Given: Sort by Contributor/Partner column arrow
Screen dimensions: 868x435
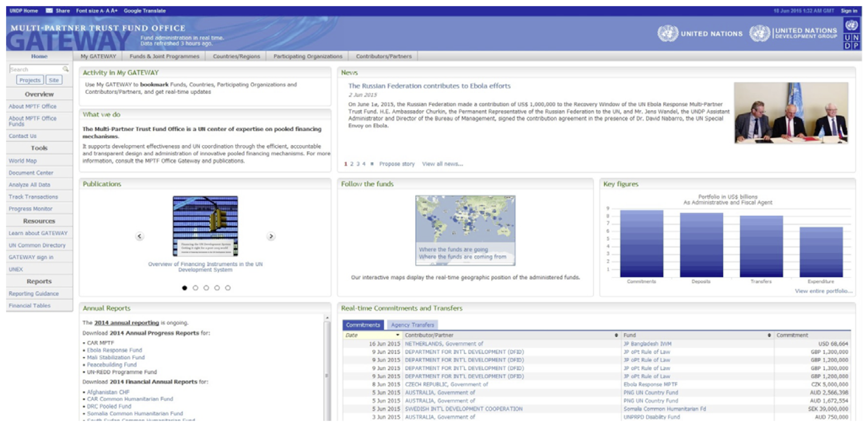Looking at the screenshot, I should (616, 335).
